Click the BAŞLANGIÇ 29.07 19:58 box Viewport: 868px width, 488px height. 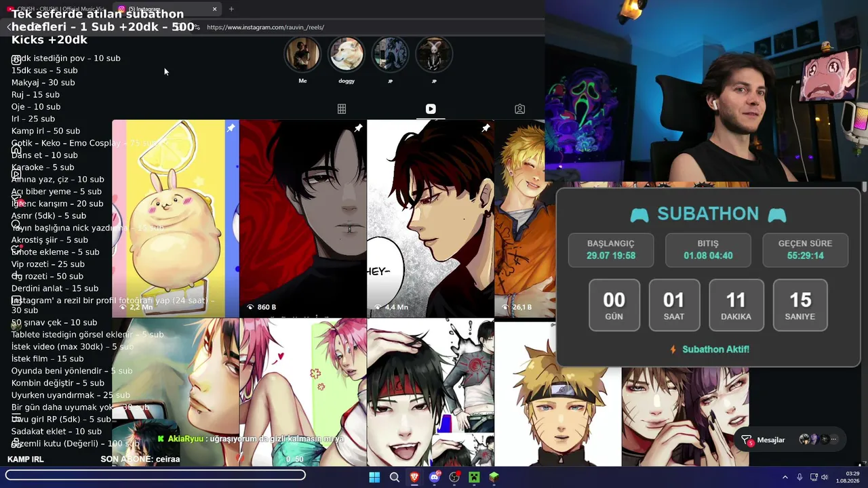pyautogui.click(x=611, y=250)
